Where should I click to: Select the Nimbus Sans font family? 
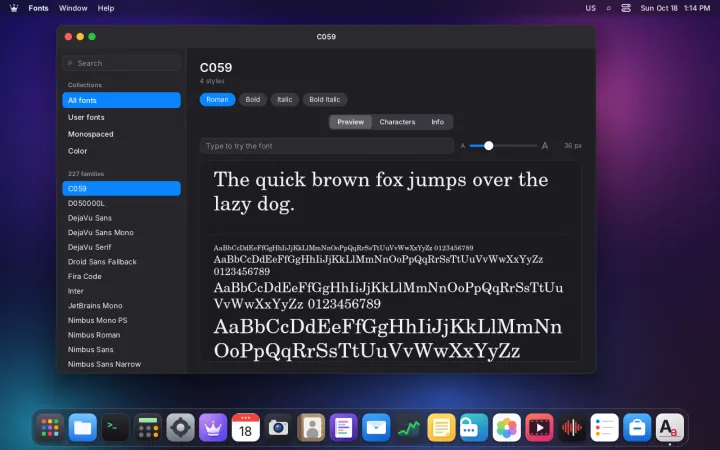click(x=121, y=349)
